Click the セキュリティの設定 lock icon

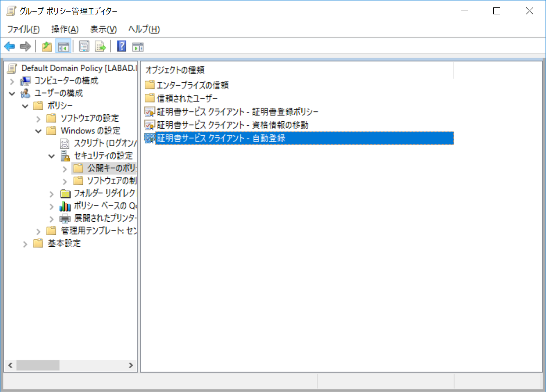pos(65,156)
